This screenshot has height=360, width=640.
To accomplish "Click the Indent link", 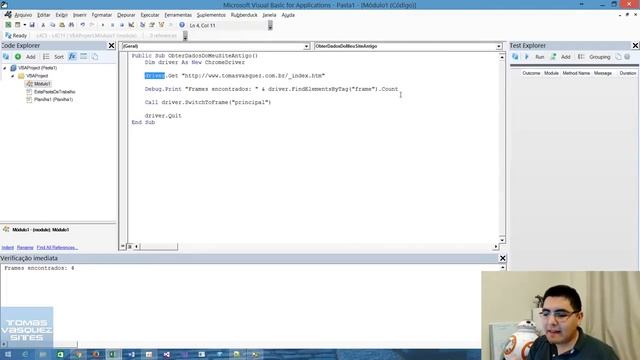I will [x=7, y=248].
